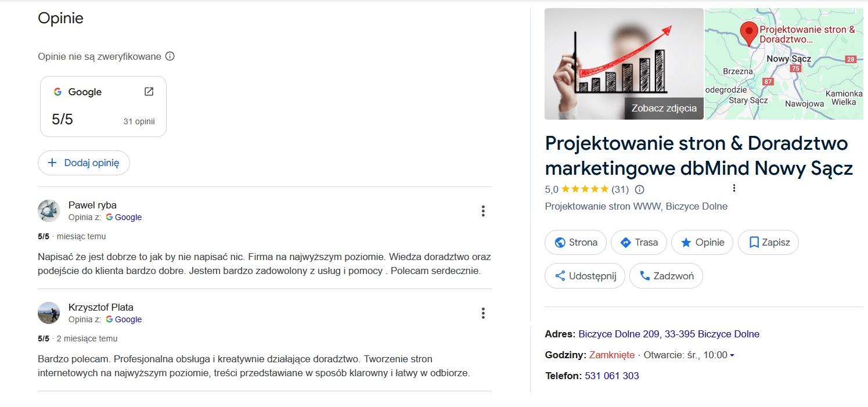Open more options dots beside business rating
The image size is (868, 407).
(734, 188)
